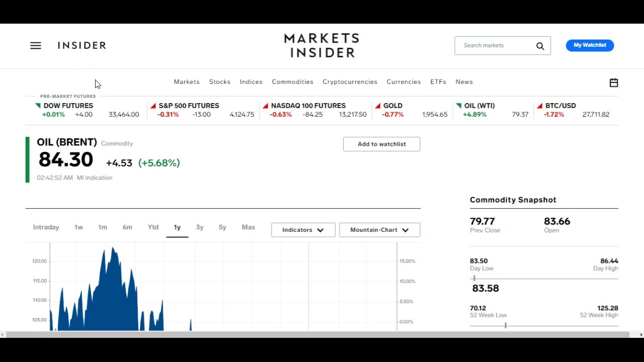Click the scrollbar left arrow

pos(3,334)
